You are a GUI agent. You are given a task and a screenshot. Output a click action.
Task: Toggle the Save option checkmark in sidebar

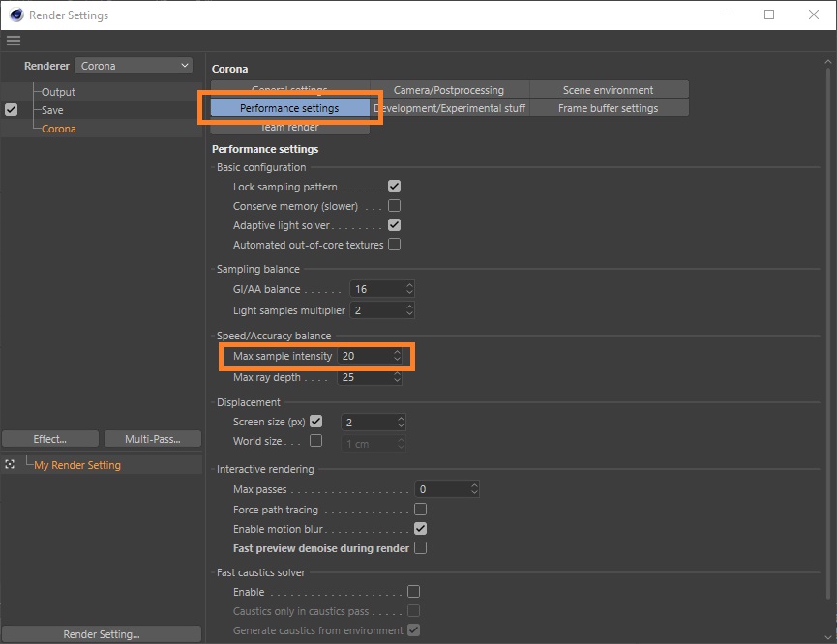pyautogui.click(x=11, y=110)
